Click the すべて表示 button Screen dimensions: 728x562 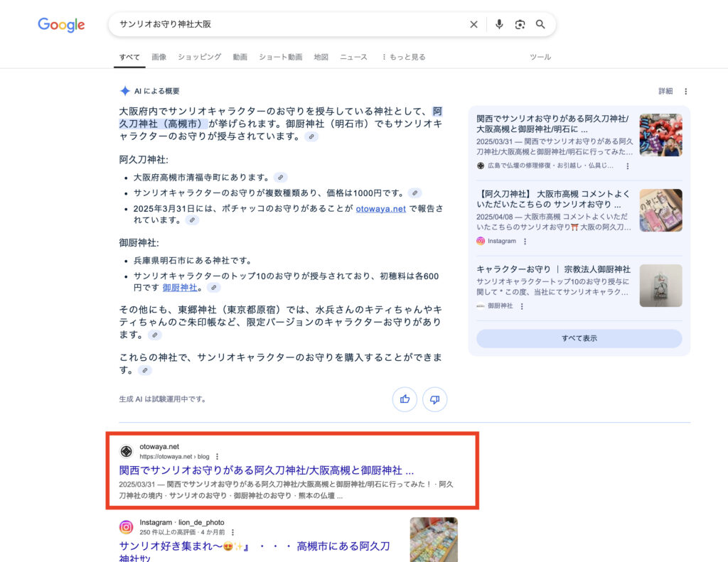click(579, 338)
